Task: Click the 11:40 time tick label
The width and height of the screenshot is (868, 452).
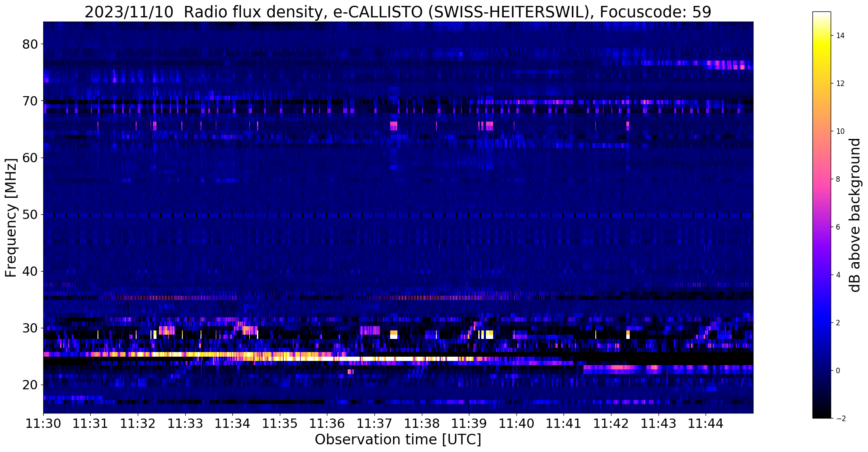Action: 516,424
